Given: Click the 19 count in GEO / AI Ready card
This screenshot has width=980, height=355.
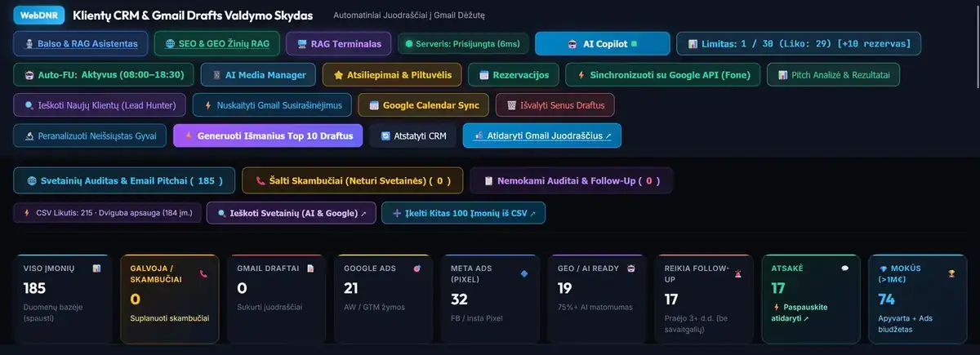Looking at the screenshot, I should pyautogui.click(x=565, y=288).
